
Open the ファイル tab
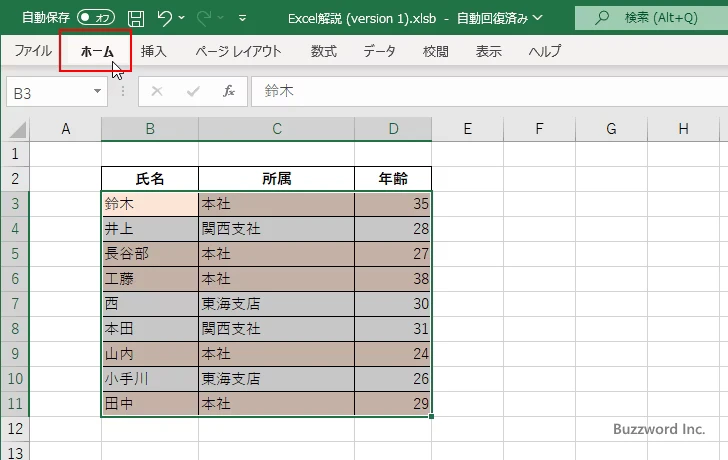[x=32, y=51]
